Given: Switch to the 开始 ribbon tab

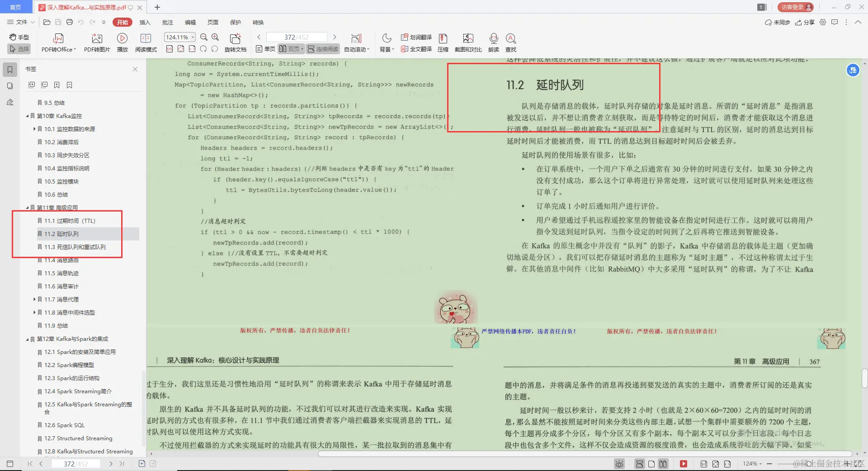Looking at the screenshot, I should tap(122, 22).
